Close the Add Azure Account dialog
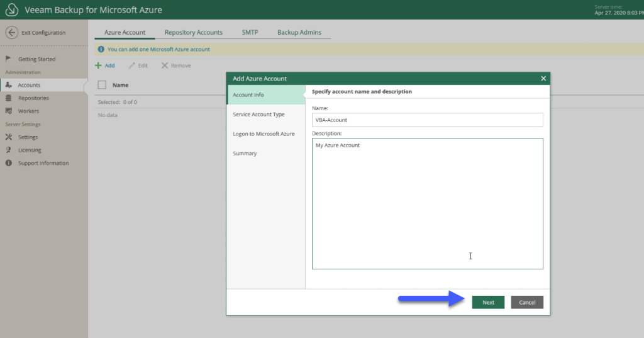This screenshot has width=644, height=338. [543, 79]
